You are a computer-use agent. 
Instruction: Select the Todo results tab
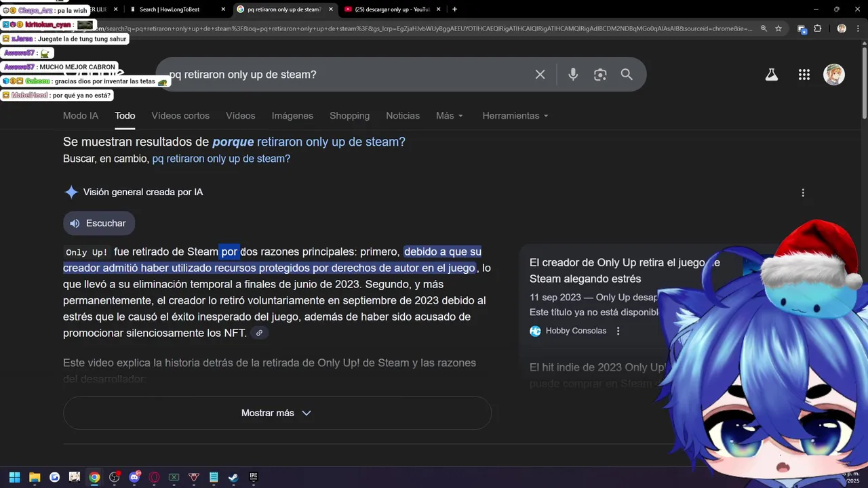(x=125, y=116)
